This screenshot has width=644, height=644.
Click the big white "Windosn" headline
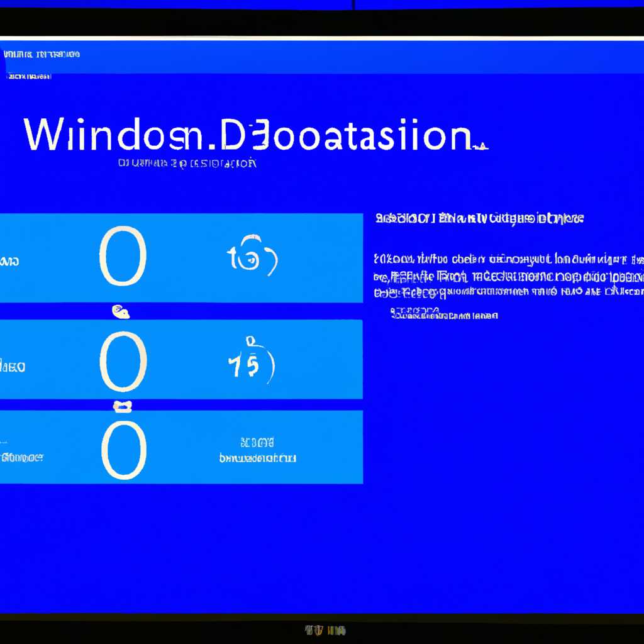pyautogui.click(x=256, y=135)
